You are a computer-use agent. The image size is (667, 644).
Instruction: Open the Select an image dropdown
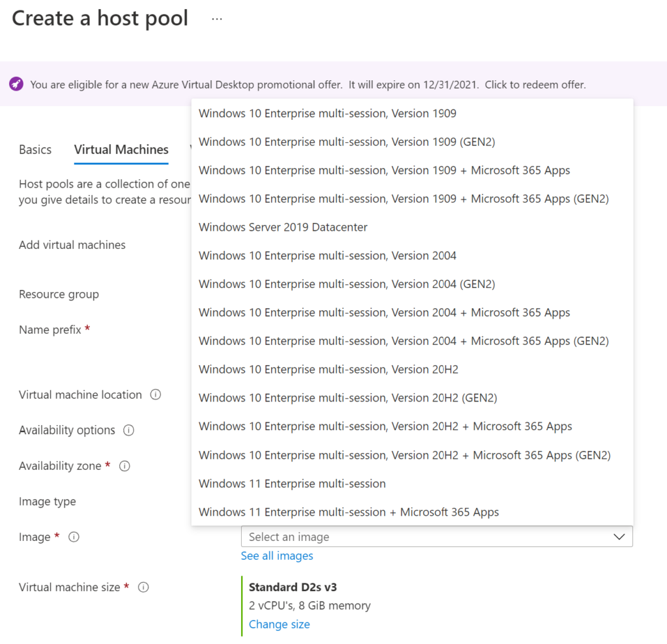[437, 536]
